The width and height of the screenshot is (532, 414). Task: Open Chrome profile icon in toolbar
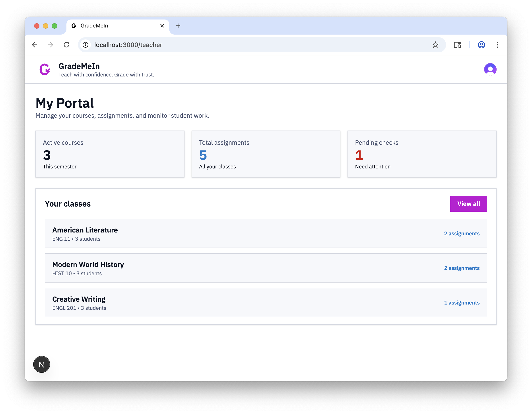click(481, 45)
